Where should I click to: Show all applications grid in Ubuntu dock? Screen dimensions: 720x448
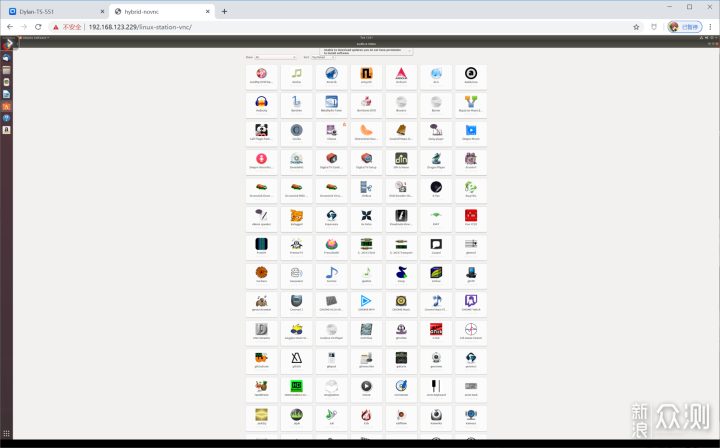click(x=6, y=433)
